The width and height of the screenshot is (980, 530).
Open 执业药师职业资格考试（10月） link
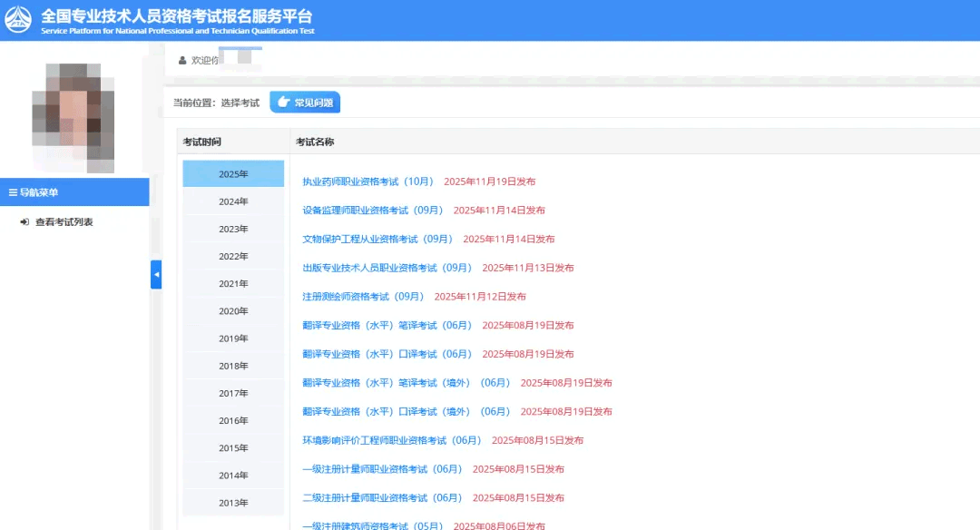click(x=367, y=182)
